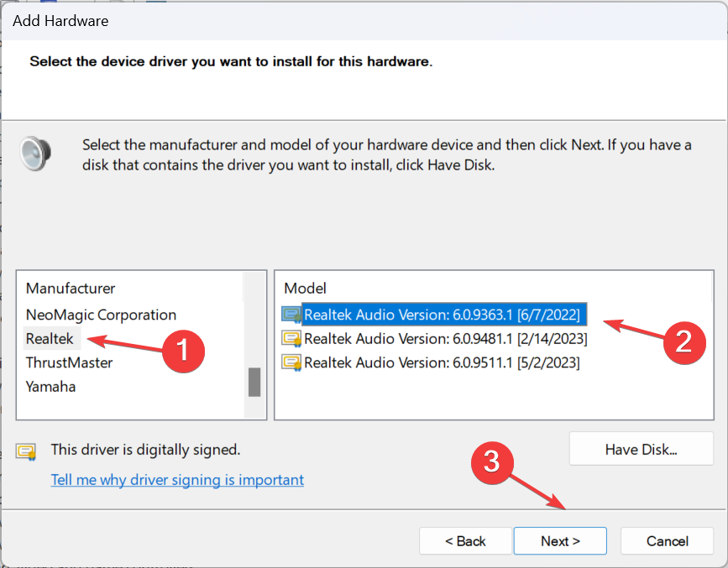
Task: Click the driver icon beside version 6.0.9363.1
Action: (x=291, y=315)
